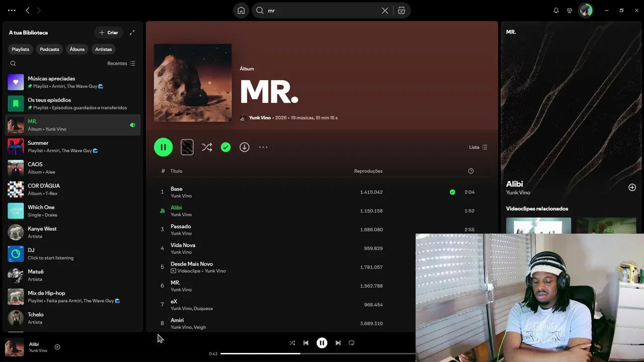The width and height of the screenshot is (644, 362).
Task: Expand the library to full view
Action: (132, 33)
